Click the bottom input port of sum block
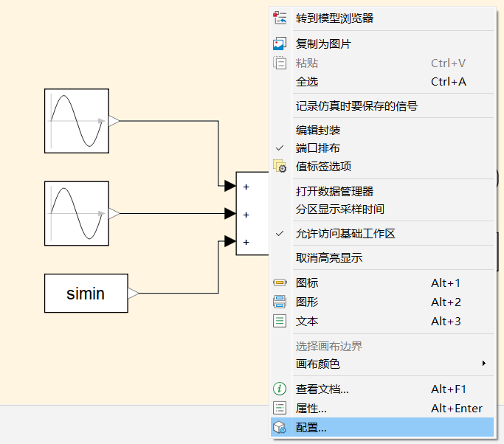Image resolution: width=504 pixels, height=444 pixels. (230, 241)
